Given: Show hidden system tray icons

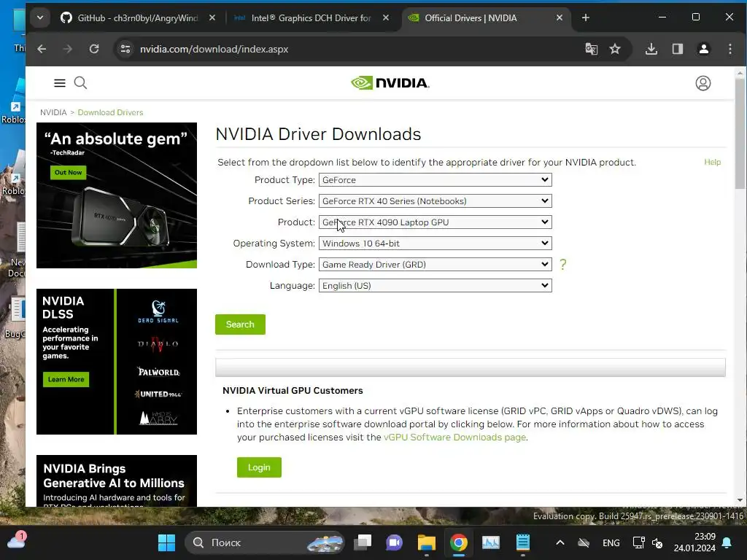Looking at the screenshot, I should click(x=560, y=542).
